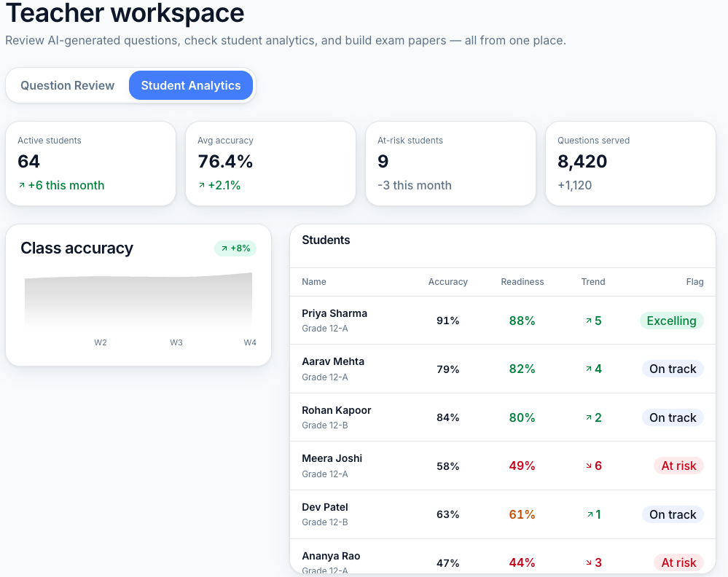Click the 82% readiness value
This screenshot has height=577, width=728.
click(x=522, y=369)
